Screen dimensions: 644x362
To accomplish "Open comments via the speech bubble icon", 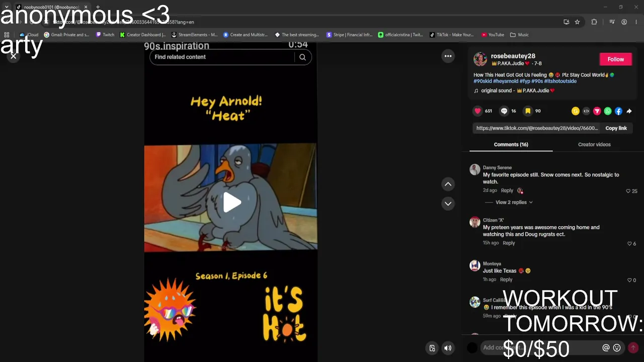I will pos(504,111).
